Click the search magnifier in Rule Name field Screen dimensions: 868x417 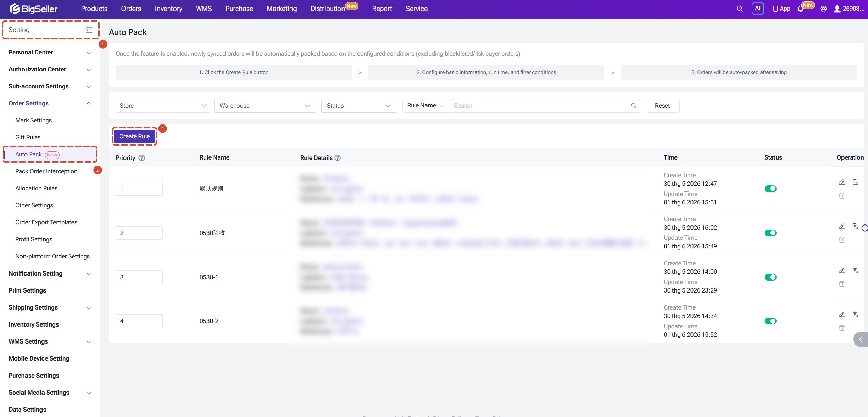[633, 106]
